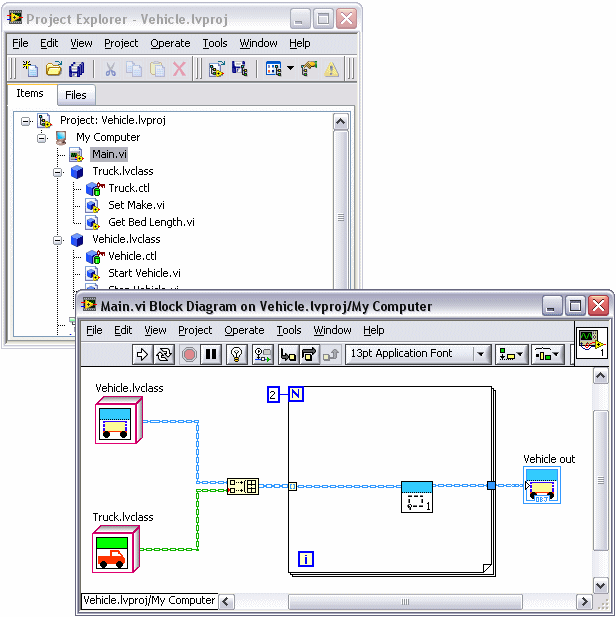Open Distribute Objects dropdown in Main.vi toolbar
The height and width of the screenshot is (617, 616).
coord(548,355)
